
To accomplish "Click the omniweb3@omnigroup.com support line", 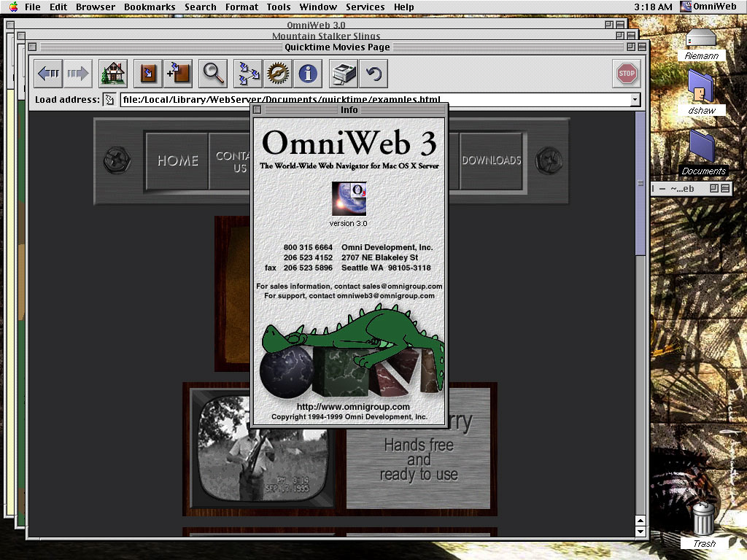I will point(349,296).
